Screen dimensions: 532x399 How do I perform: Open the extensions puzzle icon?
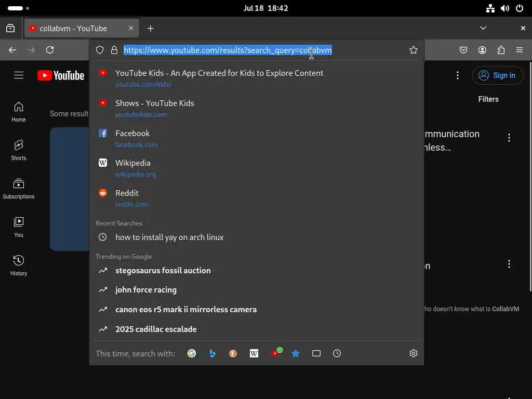501,50
